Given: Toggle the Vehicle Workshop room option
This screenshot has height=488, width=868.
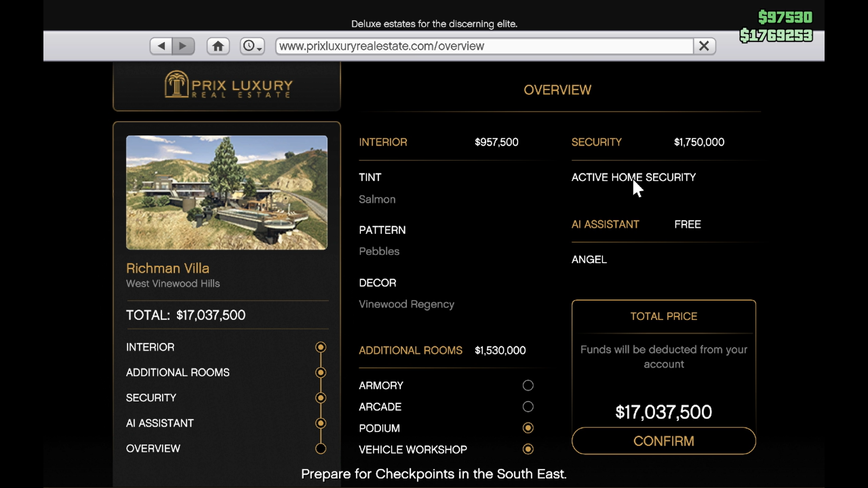Looking at the screenshot, I should (x=528, y=449).
